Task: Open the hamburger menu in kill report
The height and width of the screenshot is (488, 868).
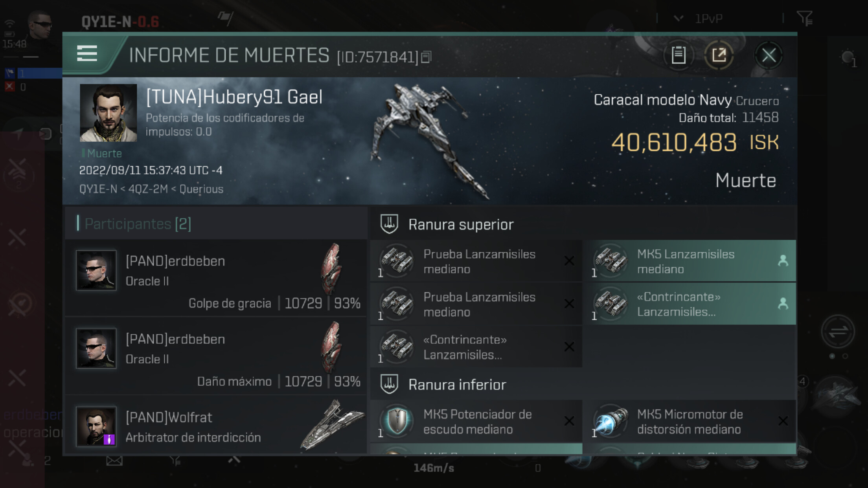Action: (87, 53)
